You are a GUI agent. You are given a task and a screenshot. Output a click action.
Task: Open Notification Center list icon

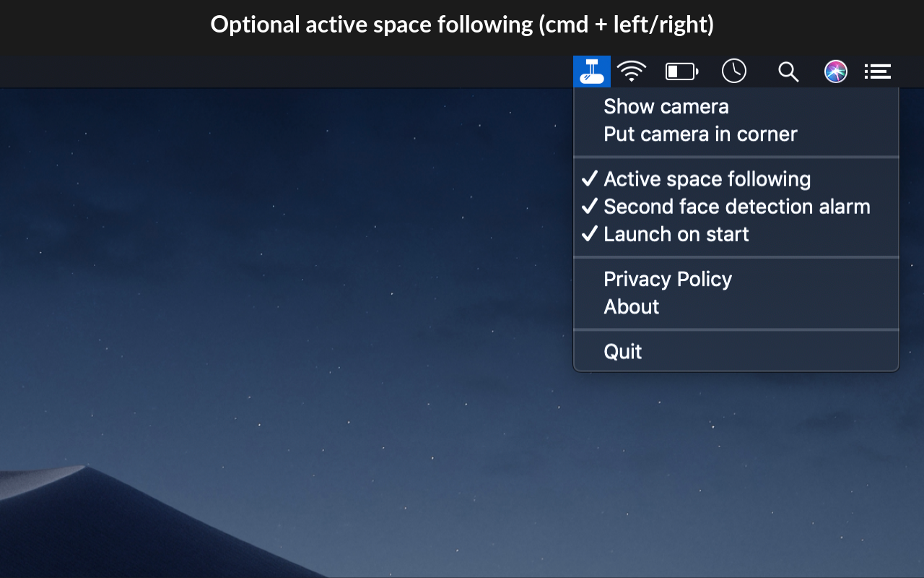click(878, 72)
